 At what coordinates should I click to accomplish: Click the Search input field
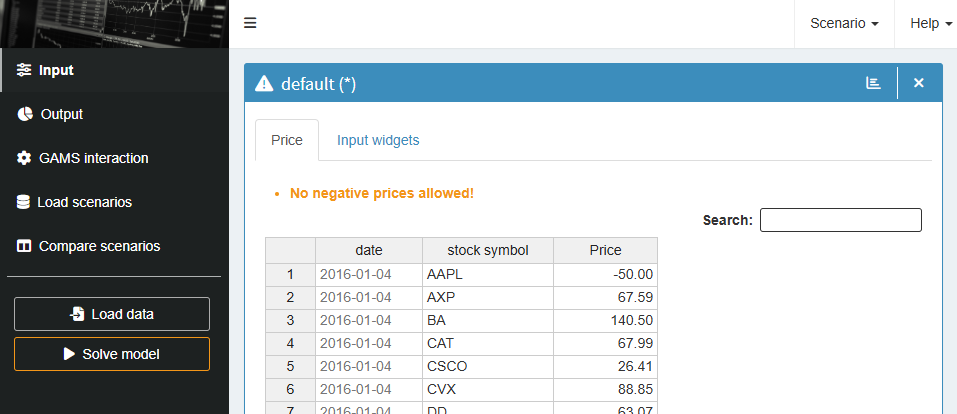coord(840,220)
